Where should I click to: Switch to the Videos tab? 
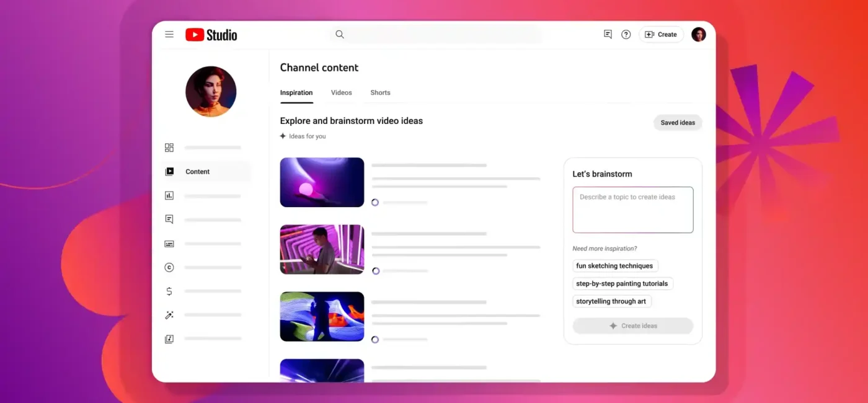tap(341, 92)
